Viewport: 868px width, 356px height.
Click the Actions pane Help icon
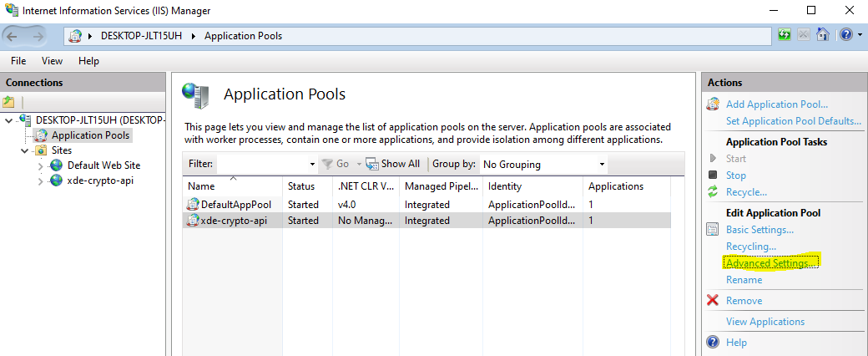tap(713, 342)
